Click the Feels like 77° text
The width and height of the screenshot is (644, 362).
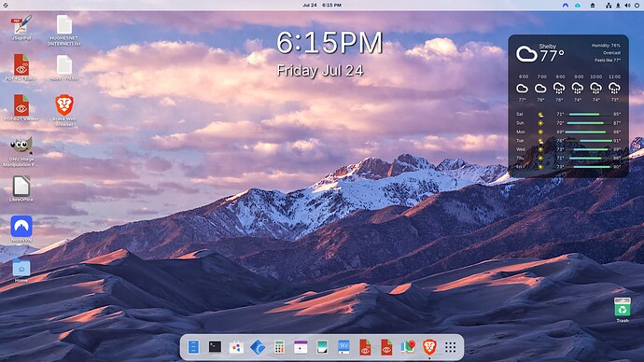608,61
